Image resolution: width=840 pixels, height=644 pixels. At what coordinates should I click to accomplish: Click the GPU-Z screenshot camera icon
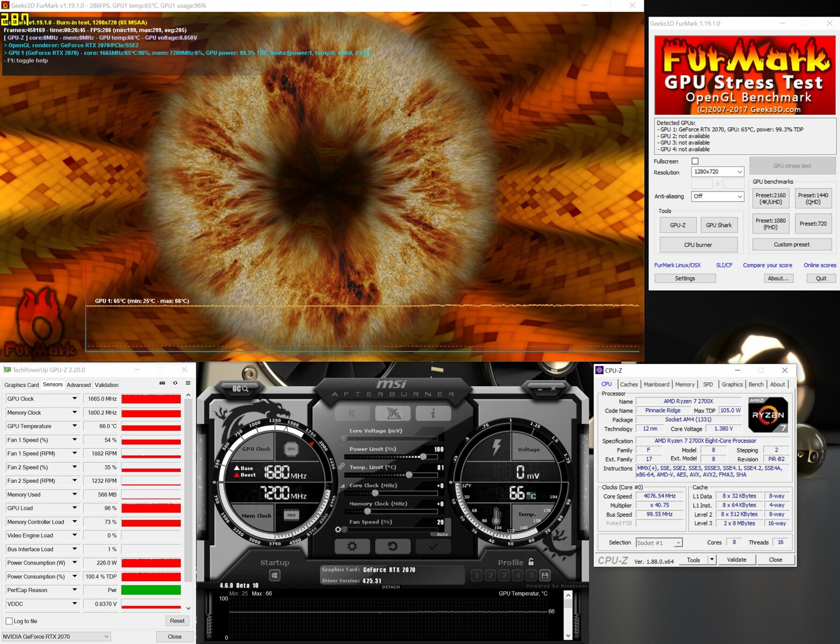tap(162, 383)
